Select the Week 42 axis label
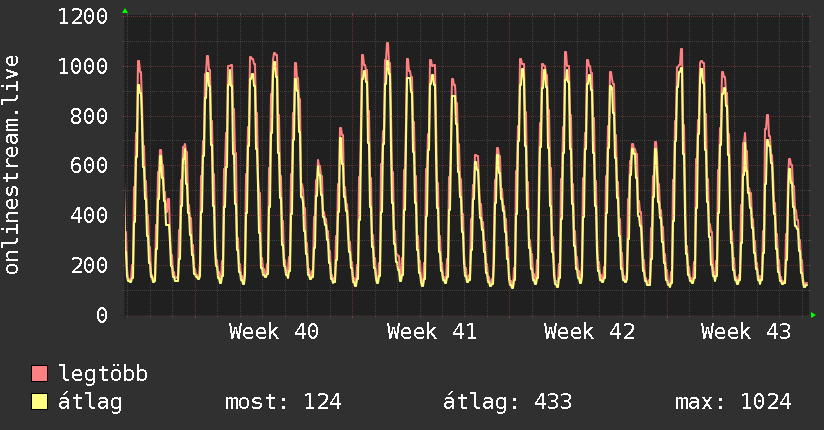The height and width of the screenshot is (430, 824). point(589,332)
